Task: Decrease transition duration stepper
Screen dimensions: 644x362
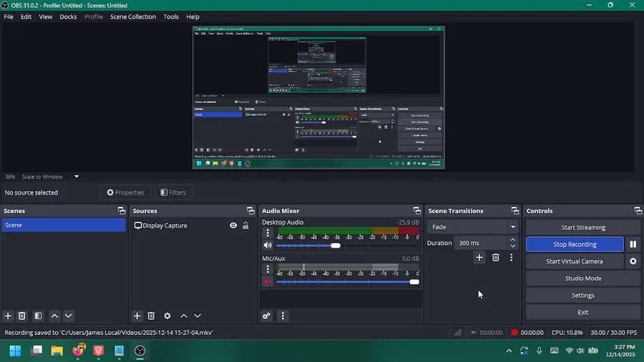Action: click(x=512, y=246)
